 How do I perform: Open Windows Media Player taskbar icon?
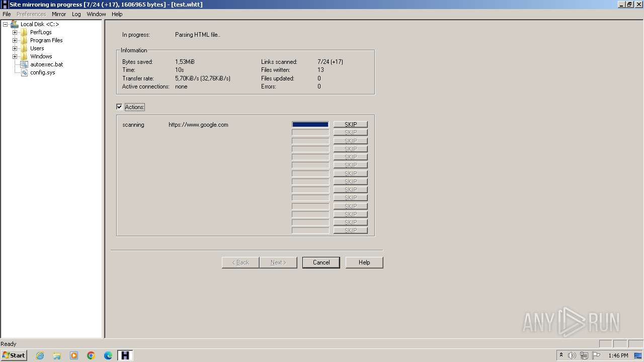coord(74,355)
